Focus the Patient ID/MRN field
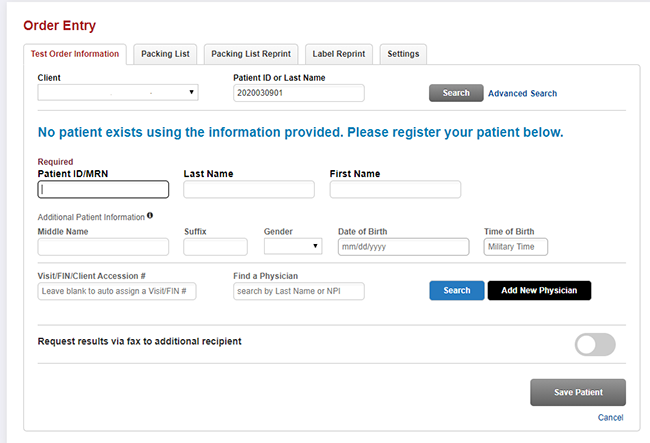Image resolution: width=650 pixels, height=443 pixels. (x=103, y=189)
